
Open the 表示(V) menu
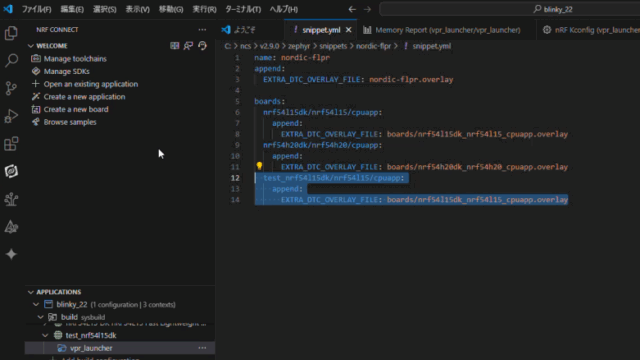138,9
